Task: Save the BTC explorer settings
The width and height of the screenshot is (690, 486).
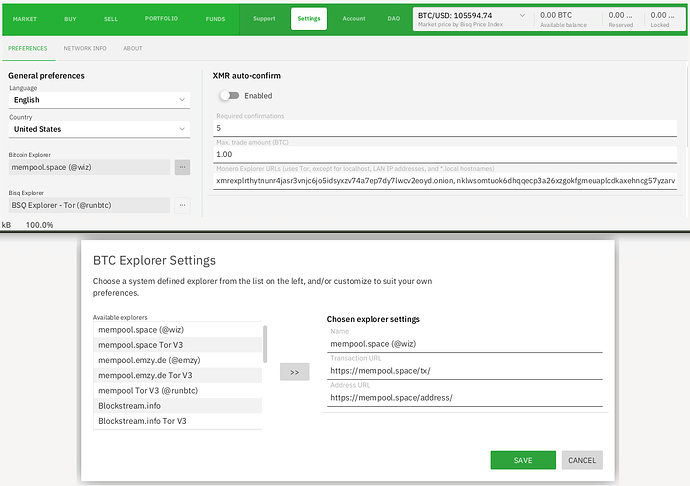Action: [523, 460]
